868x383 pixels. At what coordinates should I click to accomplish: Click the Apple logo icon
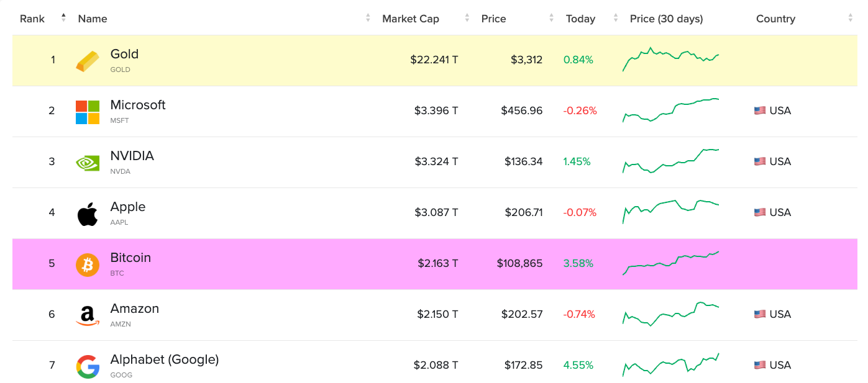pos(88,212)
